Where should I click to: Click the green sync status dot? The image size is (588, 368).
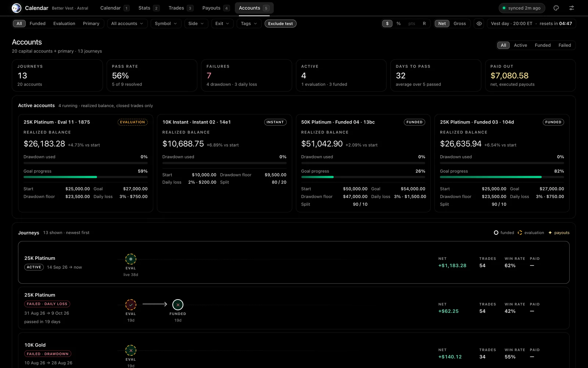coord(504,8)
